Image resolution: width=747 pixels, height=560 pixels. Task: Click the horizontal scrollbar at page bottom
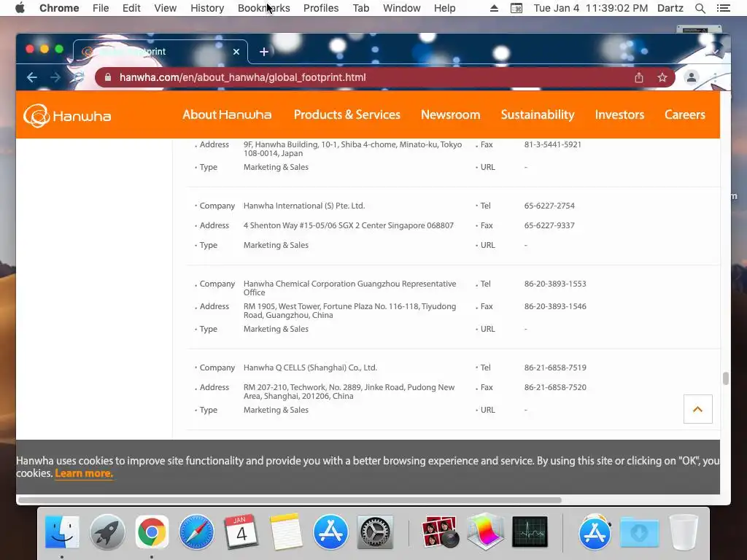coord(290,500)
